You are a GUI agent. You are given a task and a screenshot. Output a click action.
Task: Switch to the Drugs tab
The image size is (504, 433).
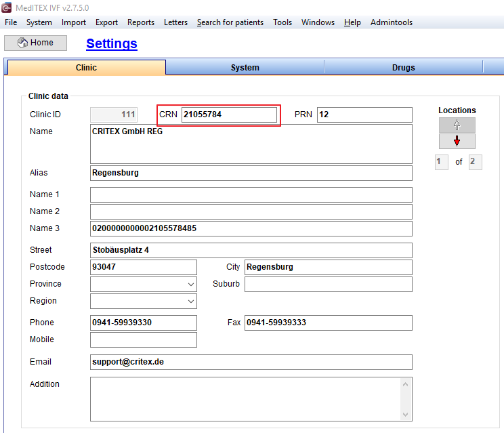coord(403,68)
